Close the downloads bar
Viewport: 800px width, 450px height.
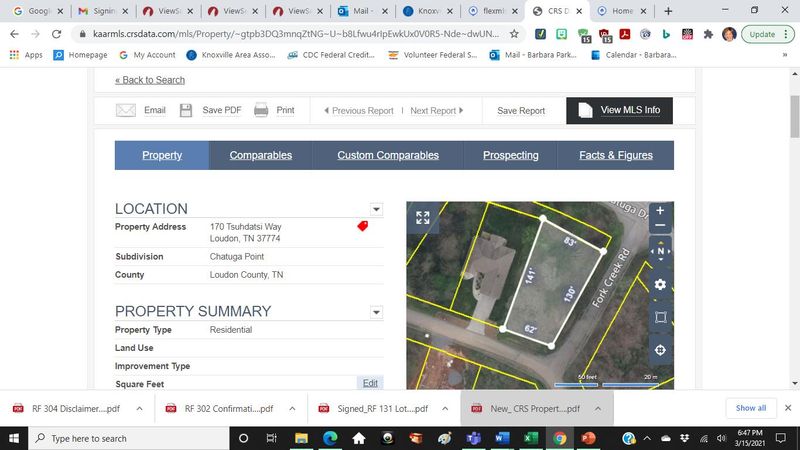click(x=788, y=408)
